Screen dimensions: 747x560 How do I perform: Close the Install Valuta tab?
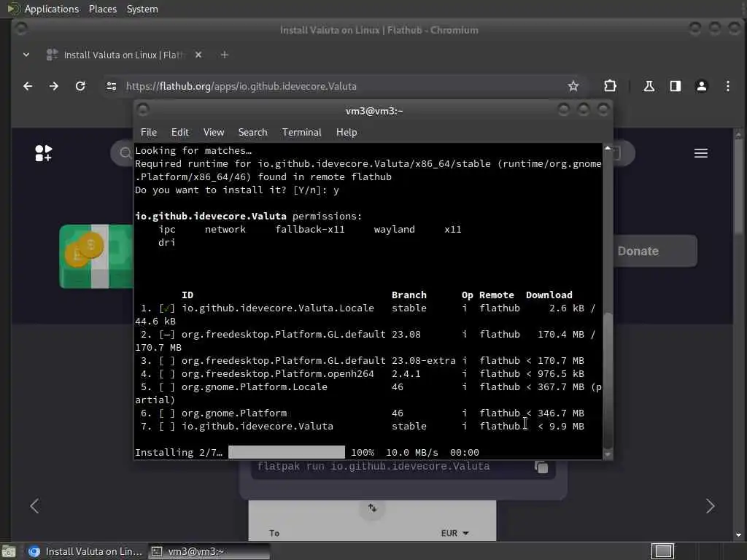(x=198, y=55)
